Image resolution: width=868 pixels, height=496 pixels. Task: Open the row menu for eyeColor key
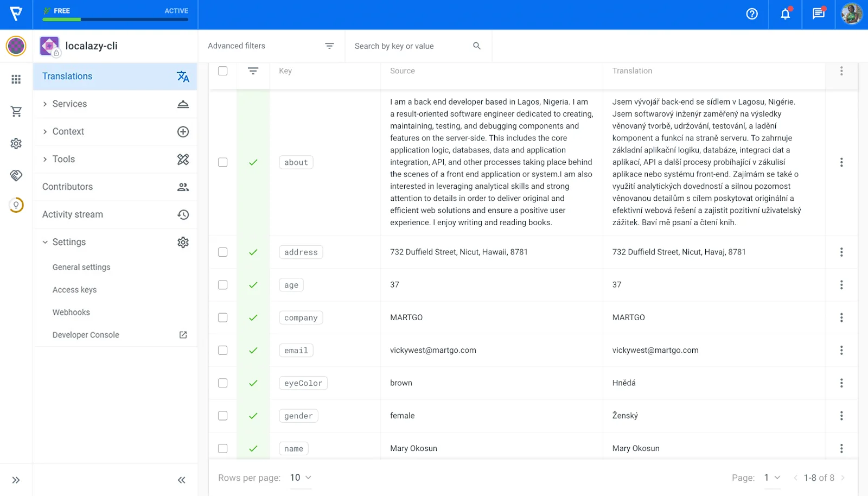[x=841, y=383]
